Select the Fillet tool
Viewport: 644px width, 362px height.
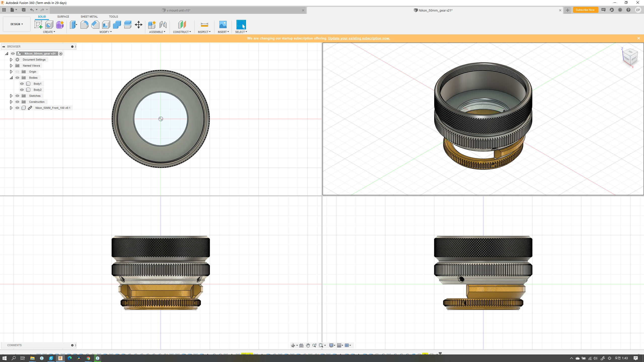click(x=84, y=25)
